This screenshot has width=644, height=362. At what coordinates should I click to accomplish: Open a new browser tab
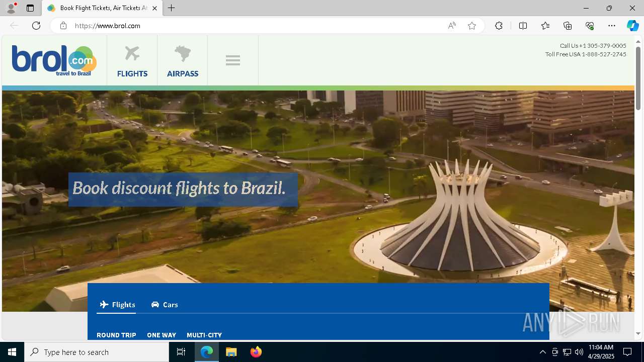click(172, 8)
